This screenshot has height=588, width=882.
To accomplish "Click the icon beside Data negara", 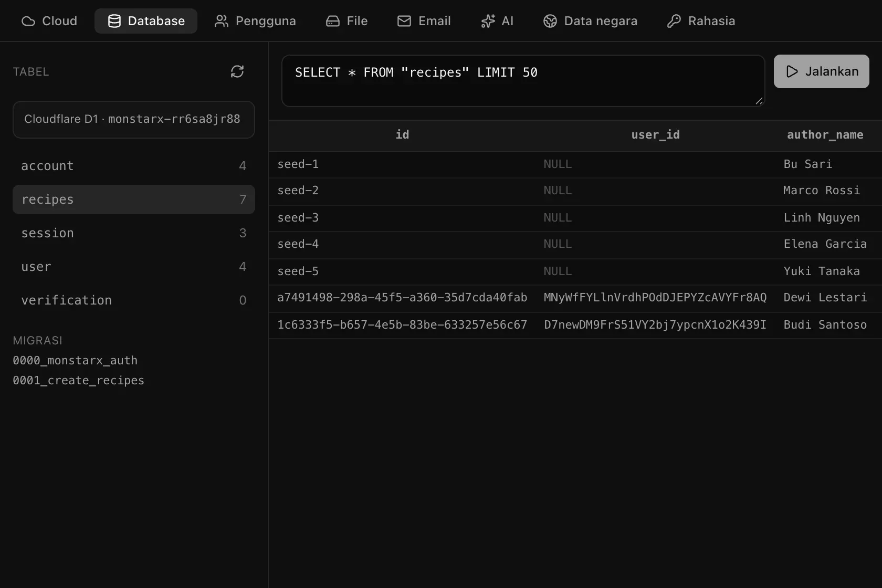I will pyautogui.click(x=550, y=21).
